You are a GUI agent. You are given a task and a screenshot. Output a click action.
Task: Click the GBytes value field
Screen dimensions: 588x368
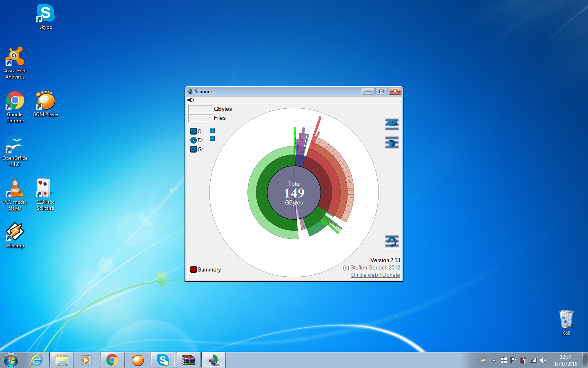pos(200,109)
